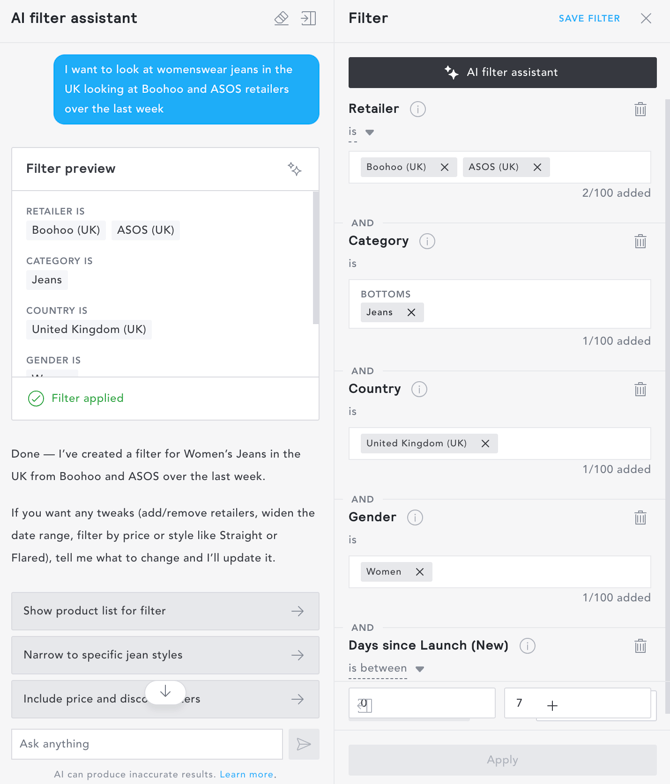The width and height of the screenshot is (670, 784).
Task: Click the eraser clear-chat icon
Action: point(281,18)
